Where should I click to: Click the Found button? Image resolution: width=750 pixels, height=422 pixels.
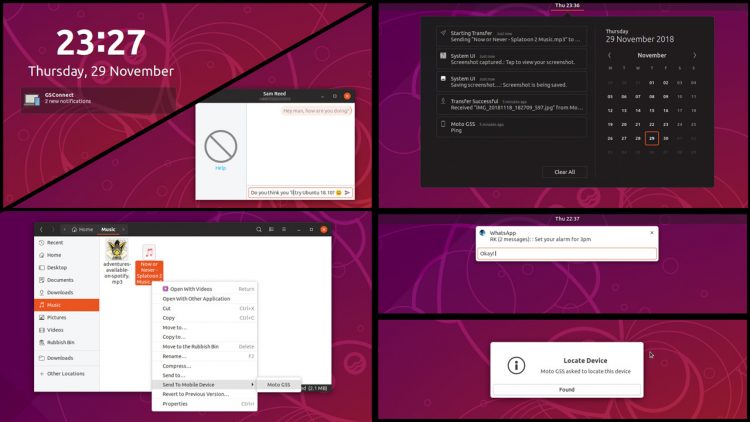pos(567,389)
